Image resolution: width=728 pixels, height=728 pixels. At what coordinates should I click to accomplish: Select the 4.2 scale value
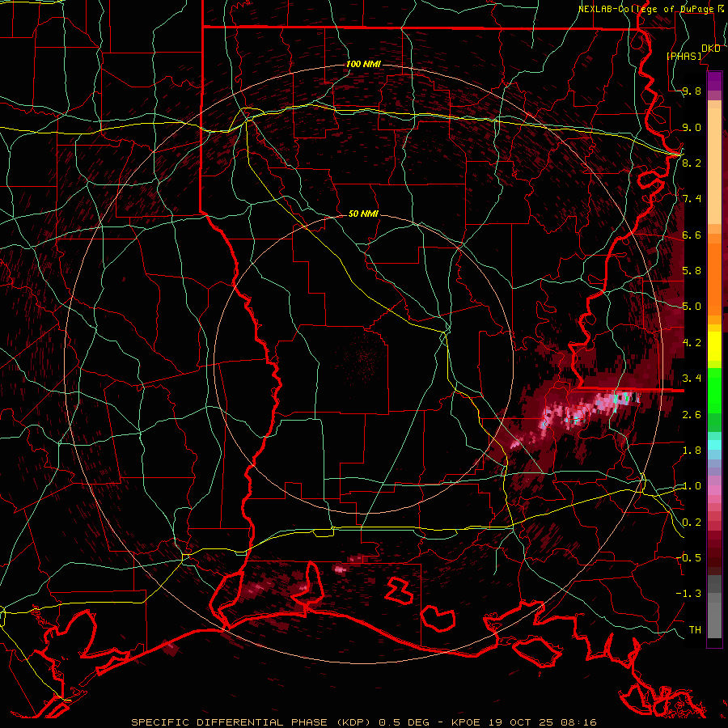point(692,343)
